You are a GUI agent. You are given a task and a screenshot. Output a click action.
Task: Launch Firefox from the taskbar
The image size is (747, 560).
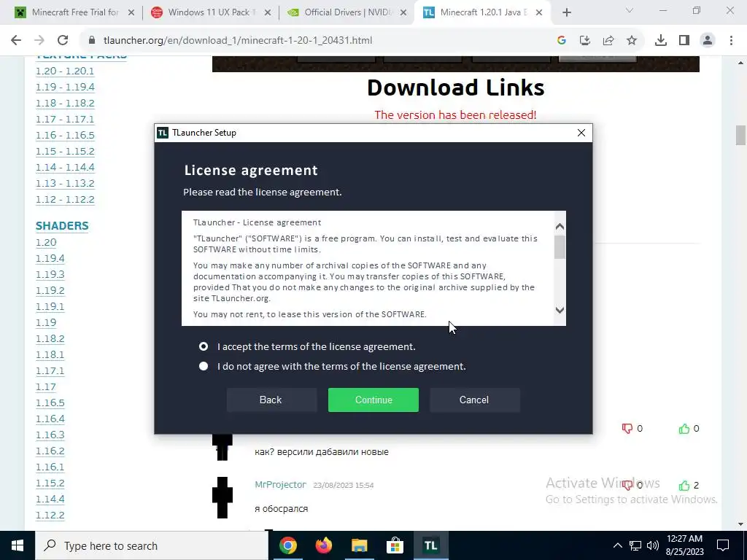[x=323, y=545]
